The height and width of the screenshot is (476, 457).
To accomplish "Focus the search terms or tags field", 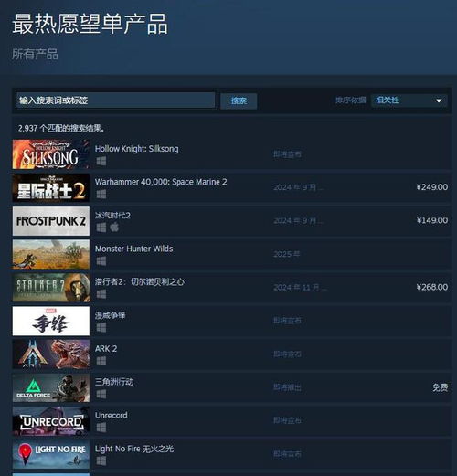I will click(x=116, y=100).
